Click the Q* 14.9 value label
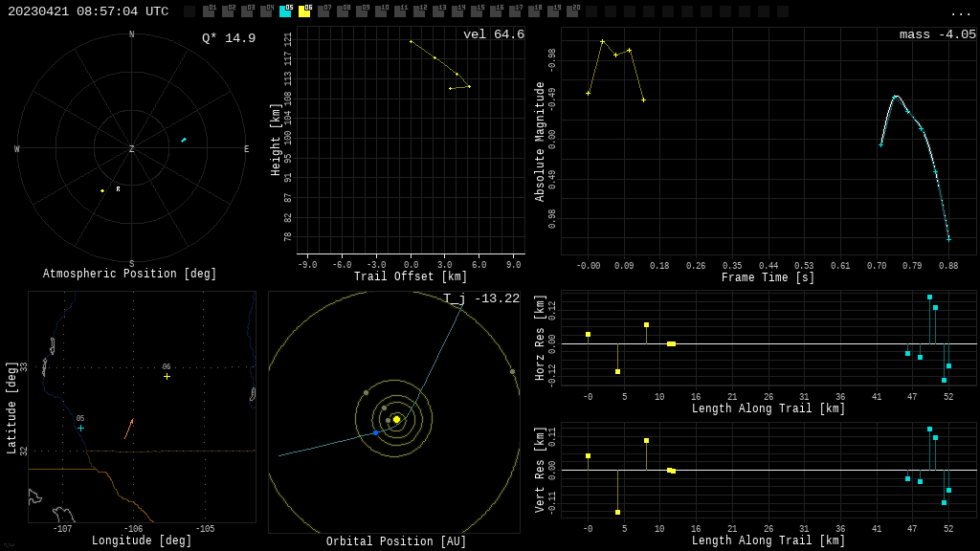 coord(229,38)
